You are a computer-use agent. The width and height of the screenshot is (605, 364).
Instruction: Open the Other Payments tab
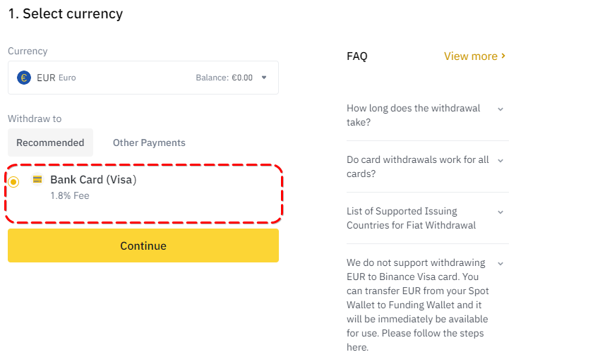coord(149,142)
